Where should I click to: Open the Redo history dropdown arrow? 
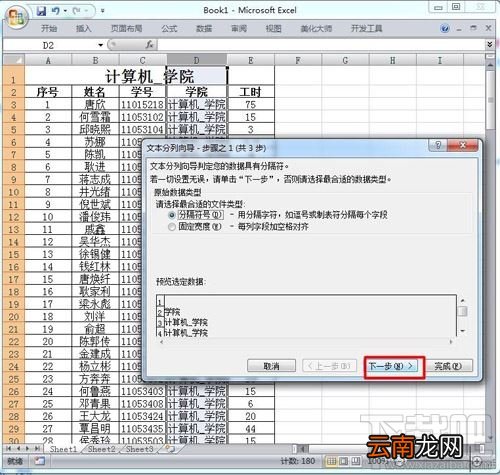point(86,11)
